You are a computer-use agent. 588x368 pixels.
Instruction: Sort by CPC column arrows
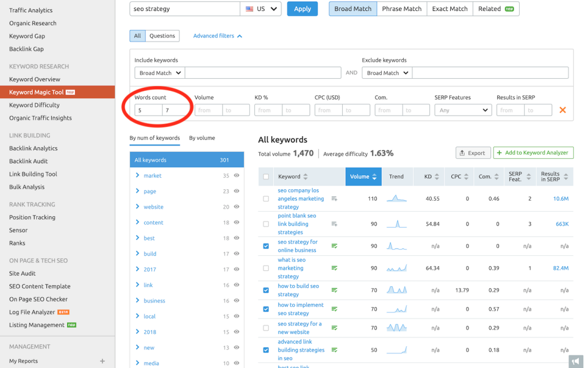point(466,177)
